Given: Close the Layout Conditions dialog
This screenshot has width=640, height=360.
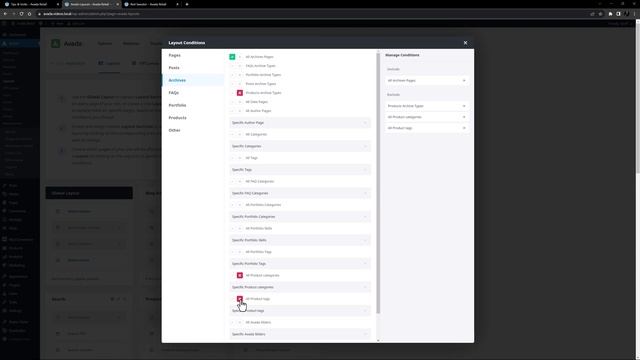Looking at the screenshot, I should (x=465, y=43).
